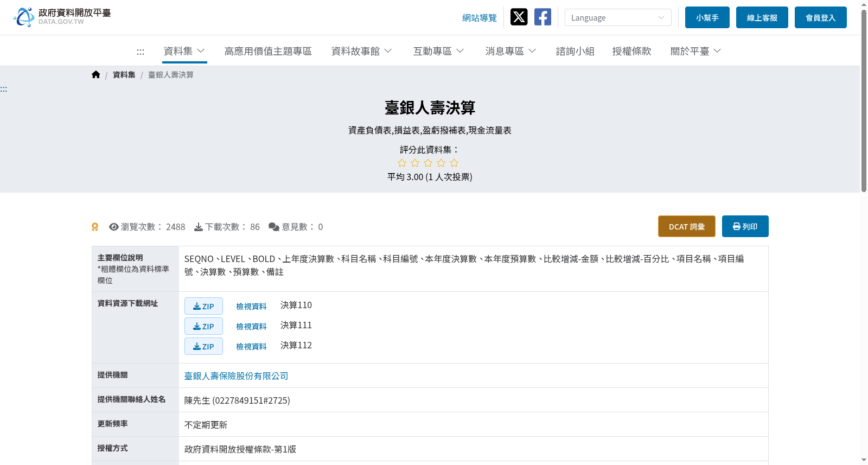This screenshot has width=868, height=465.
Task: Download the ZIP for 決算112
Action: click(x=203, y=346)
